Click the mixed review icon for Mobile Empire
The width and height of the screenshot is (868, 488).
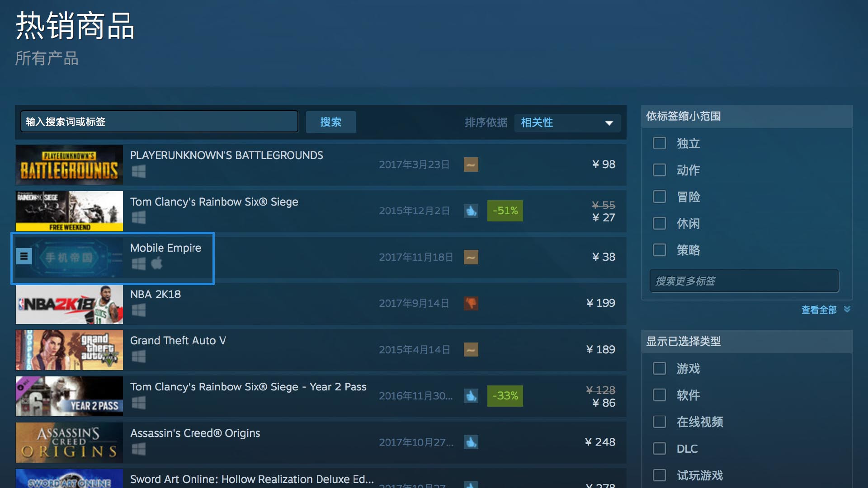[471, 257]
